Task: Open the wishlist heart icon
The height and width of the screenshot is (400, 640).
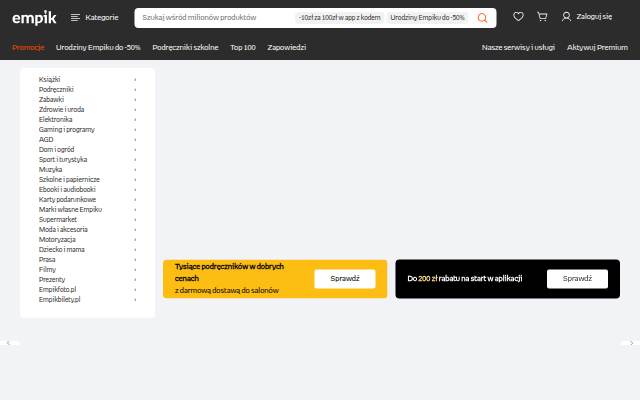Action: 518,17
